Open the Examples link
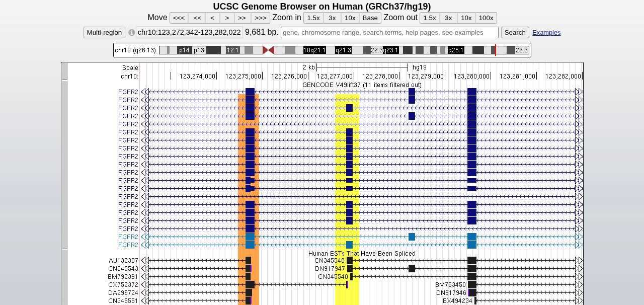Image resolution: width=644 pixels, height=305 pixels. [546, 33]
